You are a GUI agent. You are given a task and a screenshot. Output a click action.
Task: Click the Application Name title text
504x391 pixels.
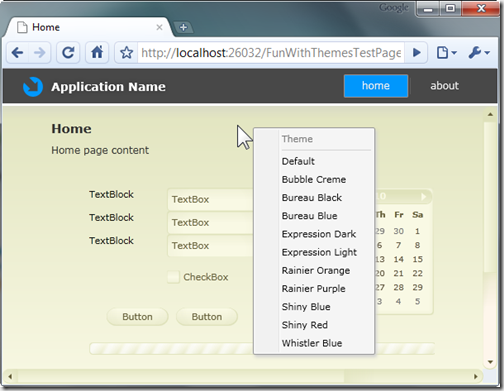[x=108, y=87]
